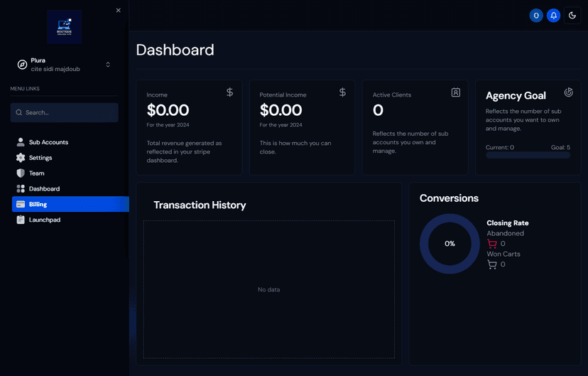Screen dimensions: 588x376
Task: Click the Agency Goal progress bar
Action: (528, 155)
